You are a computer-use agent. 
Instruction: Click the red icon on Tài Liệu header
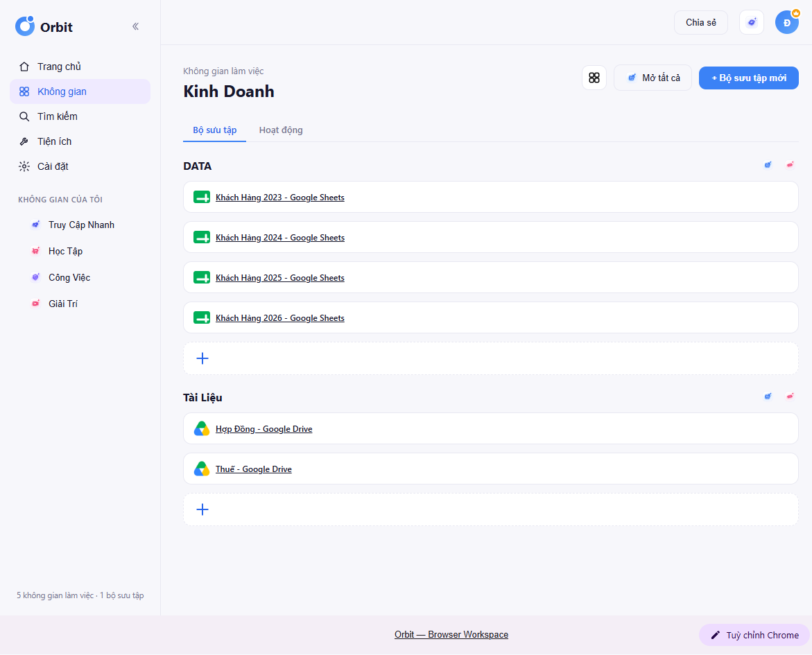791,396
